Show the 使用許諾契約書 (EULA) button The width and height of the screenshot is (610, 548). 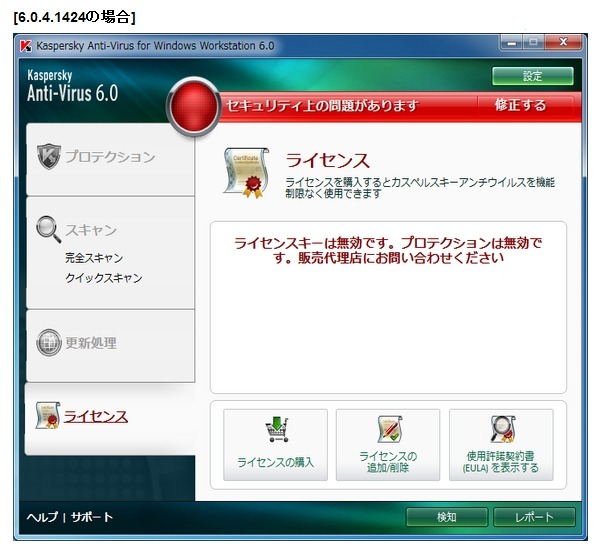501,445
